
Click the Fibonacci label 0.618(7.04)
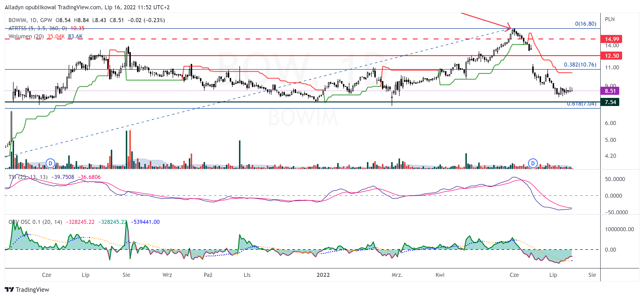(x=581, y=104)
